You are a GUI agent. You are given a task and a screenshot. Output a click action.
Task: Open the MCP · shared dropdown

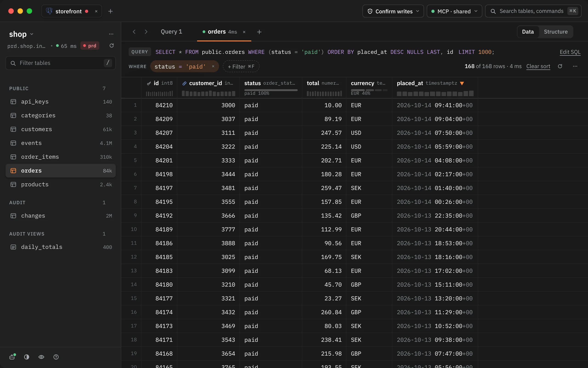tap(454, 11)
